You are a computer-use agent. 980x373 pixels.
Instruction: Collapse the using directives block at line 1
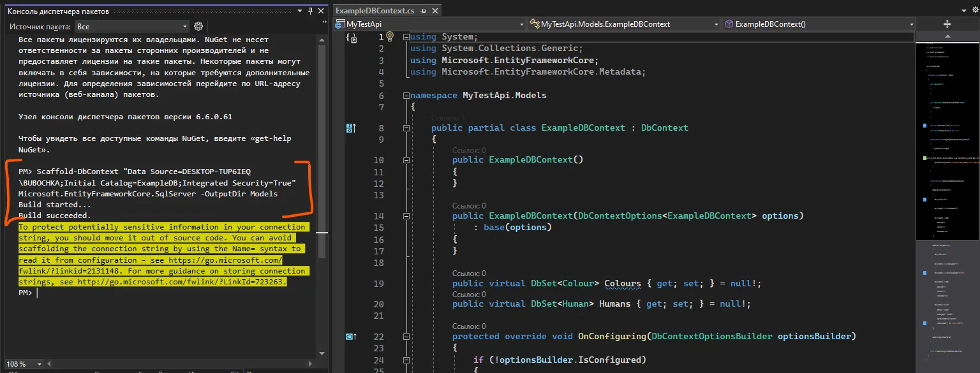click(x=406, y=37)
